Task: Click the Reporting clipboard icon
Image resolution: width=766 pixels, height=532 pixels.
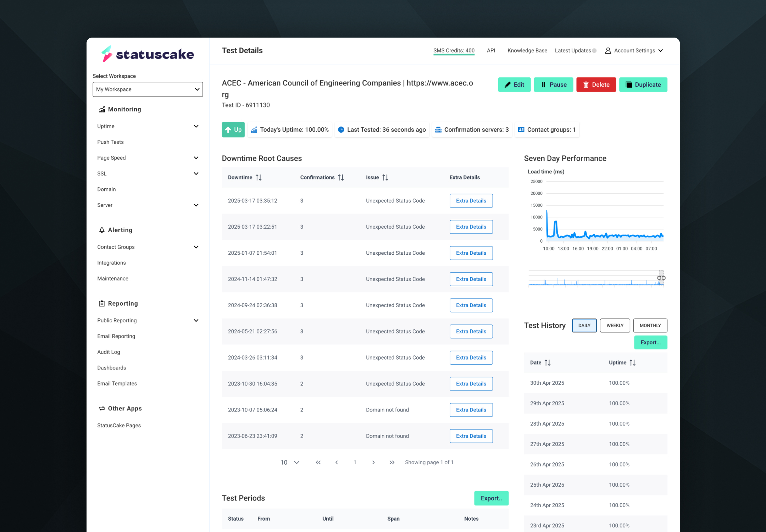Action: click(102, 303)
